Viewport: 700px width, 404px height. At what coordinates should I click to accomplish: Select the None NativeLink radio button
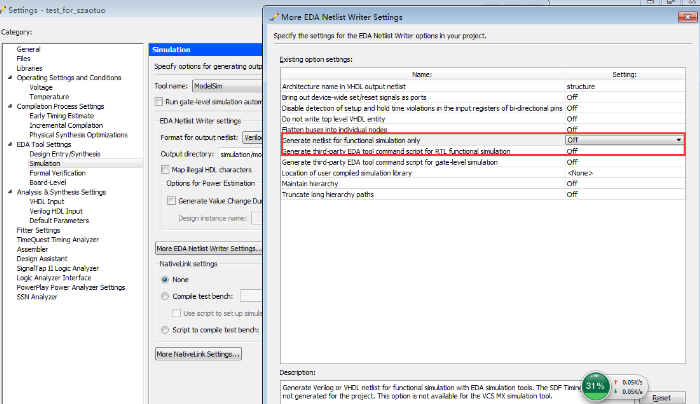click(165, 279)
